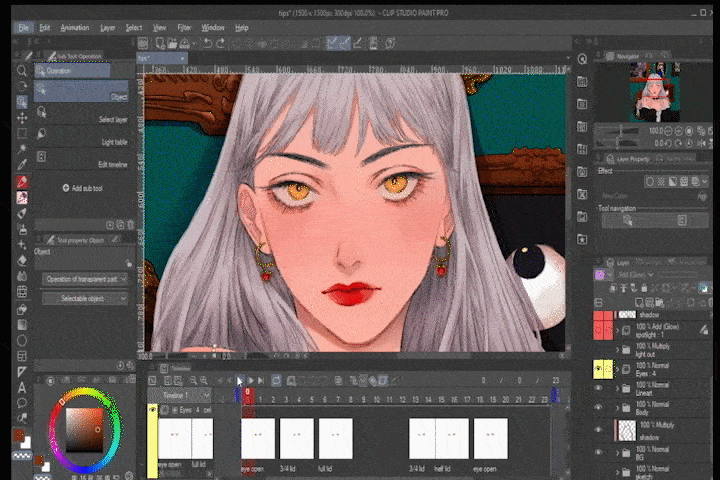720x480 pixels.
Task: Open the Filter menu
Action: click(x=184, y=28)
